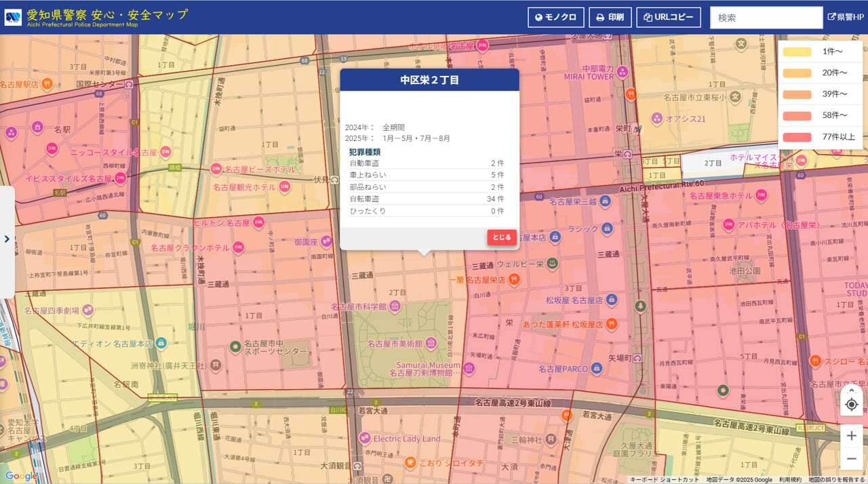This screenshot has width=868, height=484.
Task: Click the 1件〜 yellow legend swatch
Action: tap(797, 52)
